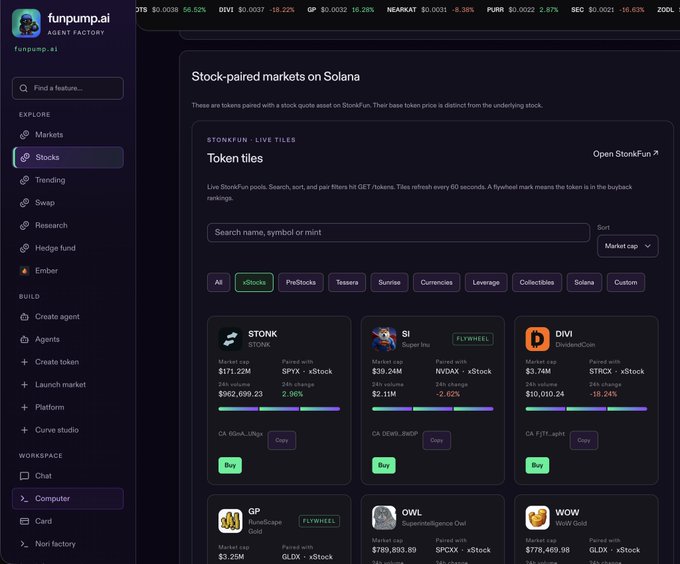Click the Ember flame icon
This screenshot has height=564, width=680.
24,271
